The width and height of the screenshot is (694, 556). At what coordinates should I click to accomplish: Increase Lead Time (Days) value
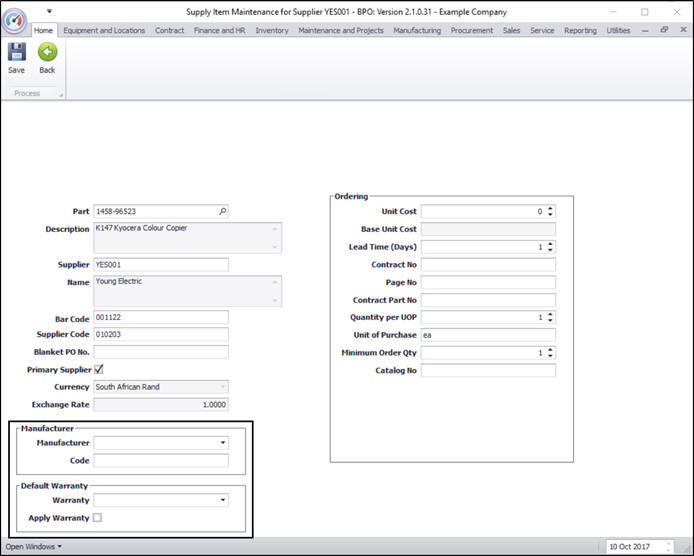coord(550,244)
